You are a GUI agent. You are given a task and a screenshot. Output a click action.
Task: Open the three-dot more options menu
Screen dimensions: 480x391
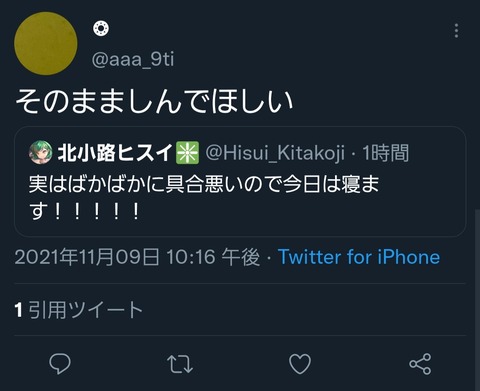point(456,31)
